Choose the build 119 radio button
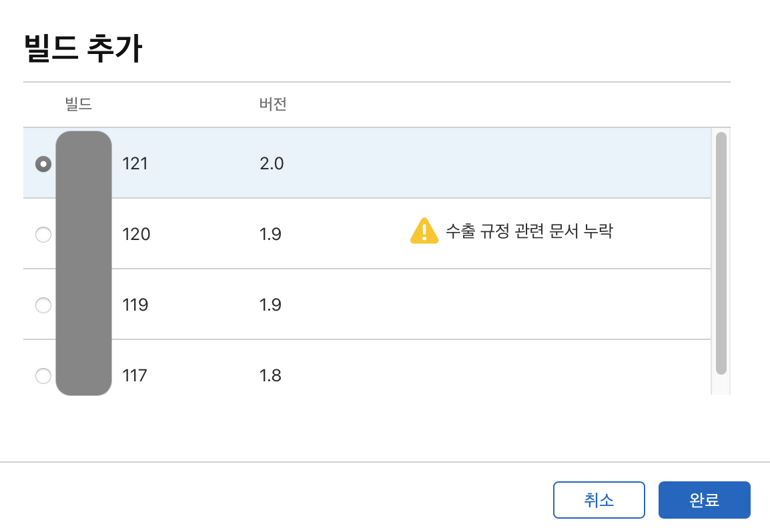 (x=43, y=305)
